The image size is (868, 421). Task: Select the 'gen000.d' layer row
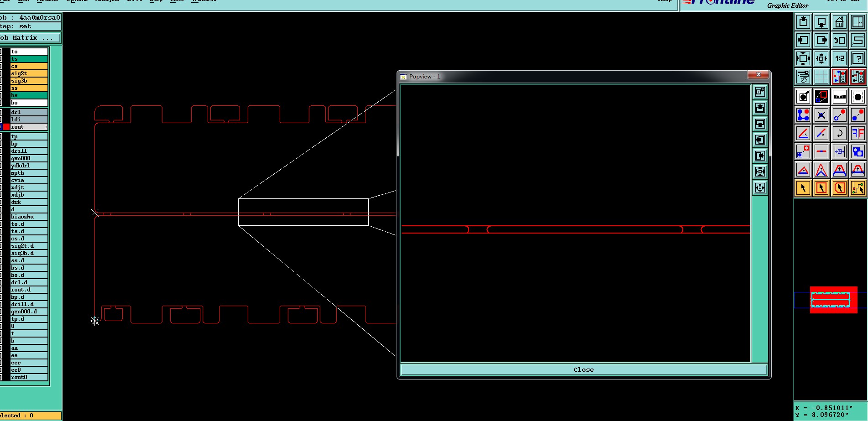(x=29, y=312)
